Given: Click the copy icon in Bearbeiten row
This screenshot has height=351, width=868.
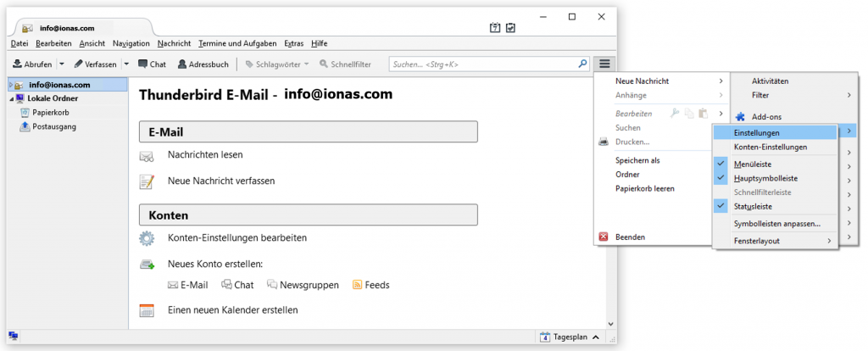Looking at the screenshot, I should pos(688,114).
